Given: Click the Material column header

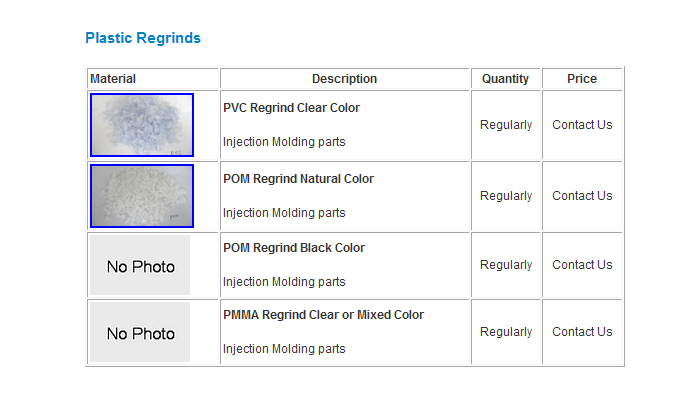Looking at the screenshot, I should [113, 79].
